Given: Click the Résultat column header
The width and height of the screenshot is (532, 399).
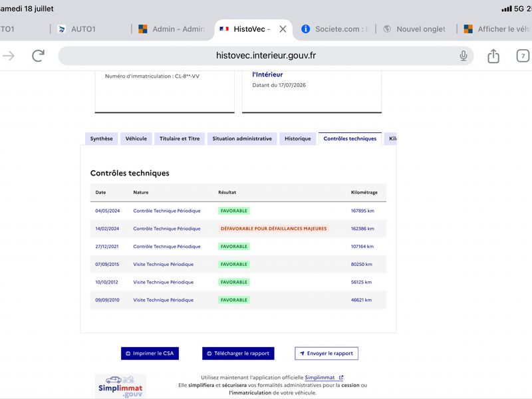Looking at the screenshot, I should pos(227,192).
